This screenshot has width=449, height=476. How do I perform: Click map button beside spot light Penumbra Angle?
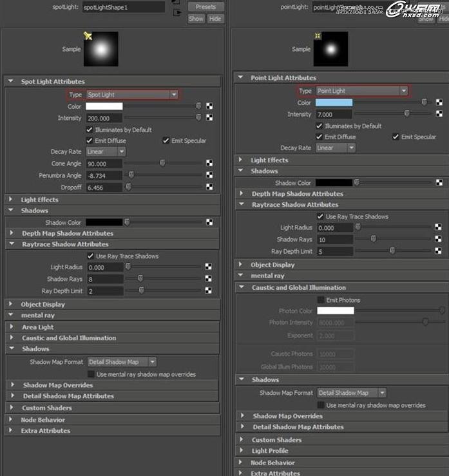[209, 175]
